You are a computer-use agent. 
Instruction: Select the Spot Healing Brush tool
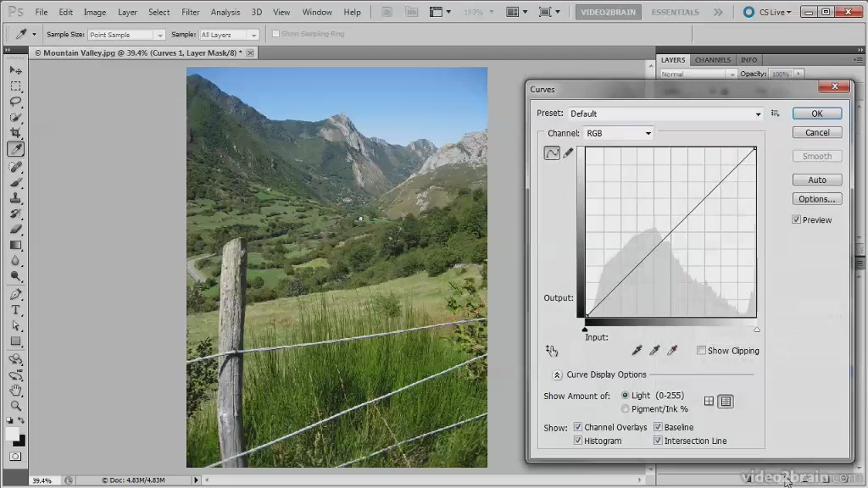(15, 167)
